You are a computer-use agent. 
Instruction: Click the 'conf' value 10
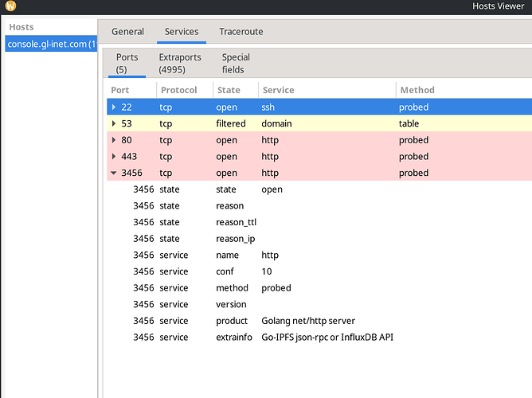pos(267,271)
